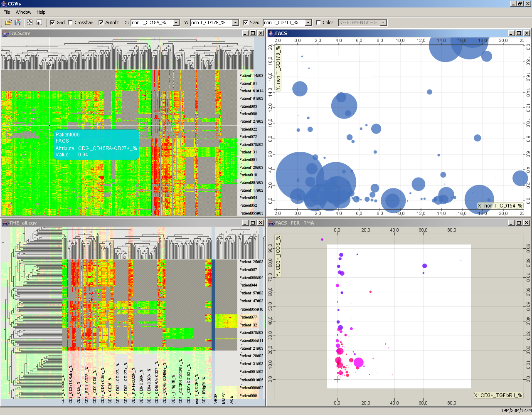Expand the Size attribute dropdown
This screenshot has height=415, width=532.
308,23
